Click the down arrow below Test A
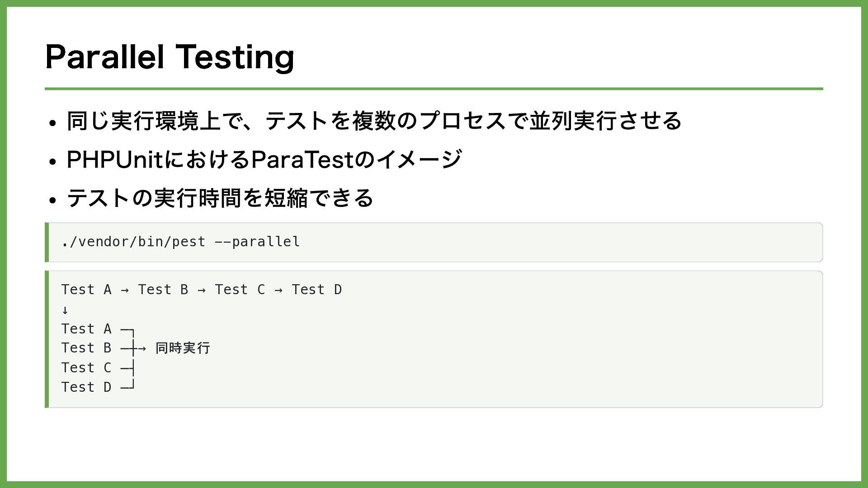This screenshot has width=868, height=488. pyautogui.click(x=65, y=310)
